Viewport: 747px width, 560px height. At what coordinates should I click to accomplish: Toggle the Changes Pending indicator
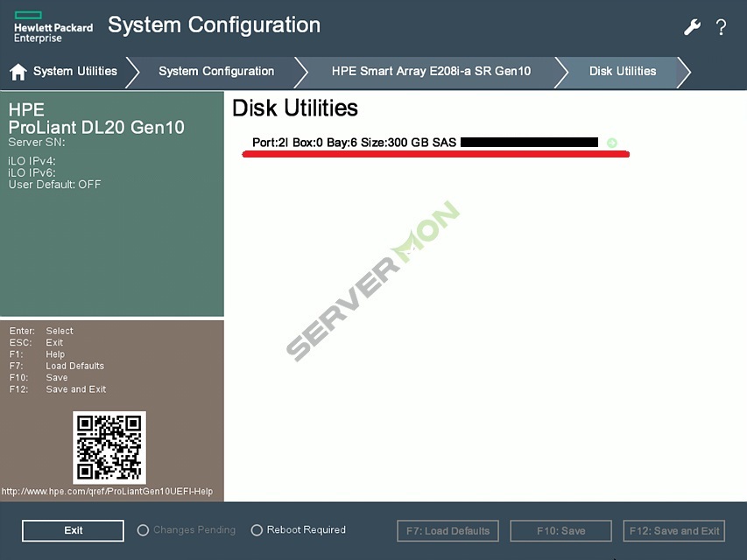143,530
